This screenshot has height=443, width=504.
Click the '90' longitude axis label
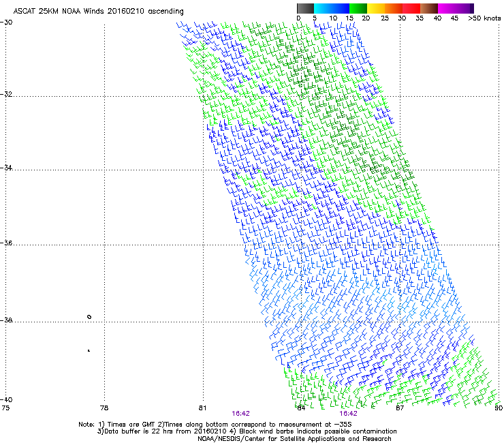click(499, 408)
